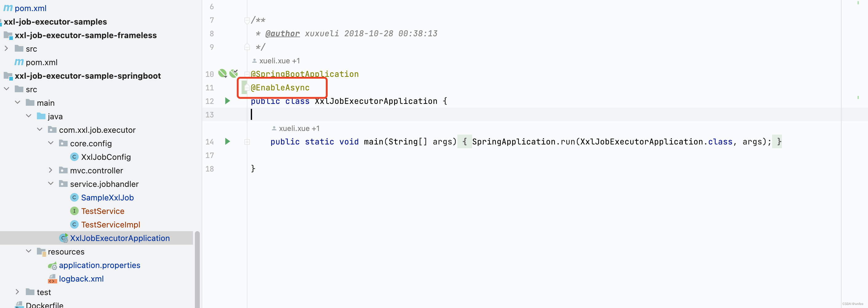Click the main folder icon
The height and width of the screenshot is (308, 868).
tap(30, 102)
